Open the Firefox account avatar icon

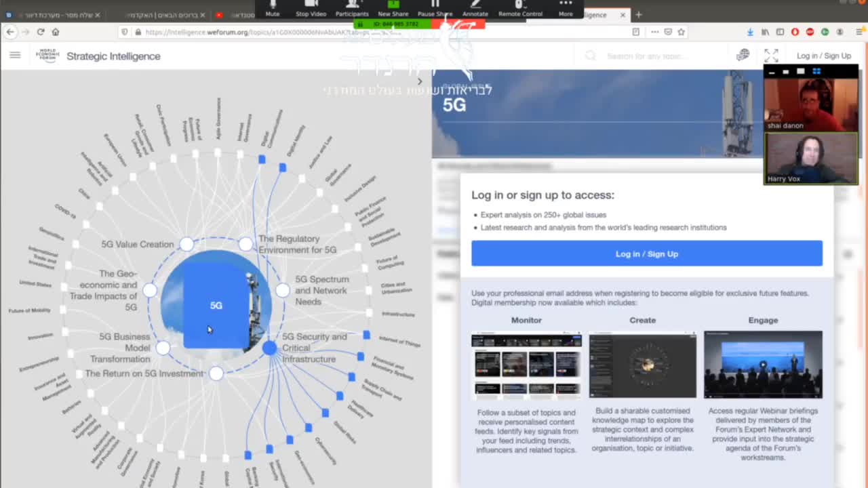[x=840, y=32]
